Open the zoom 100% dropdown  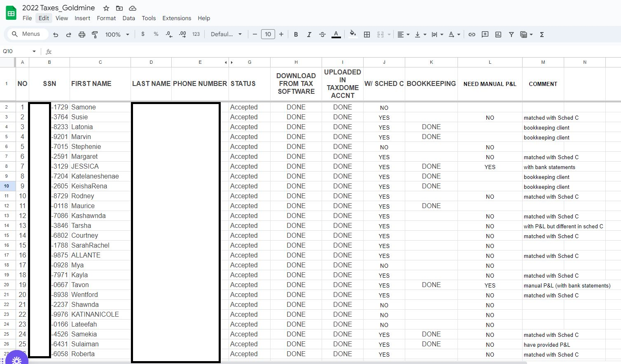(x=117, y=35)
